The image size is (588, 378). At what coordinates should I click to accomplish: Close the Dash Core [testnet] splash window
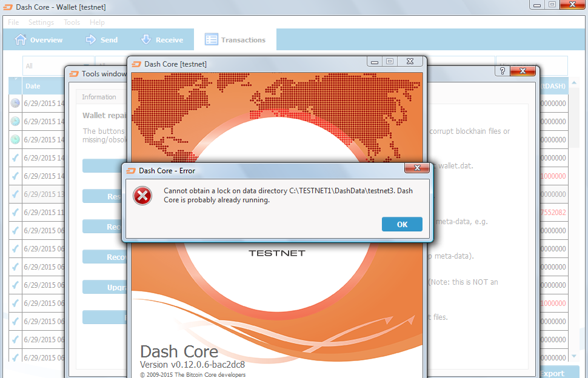[x=410, y=61]
